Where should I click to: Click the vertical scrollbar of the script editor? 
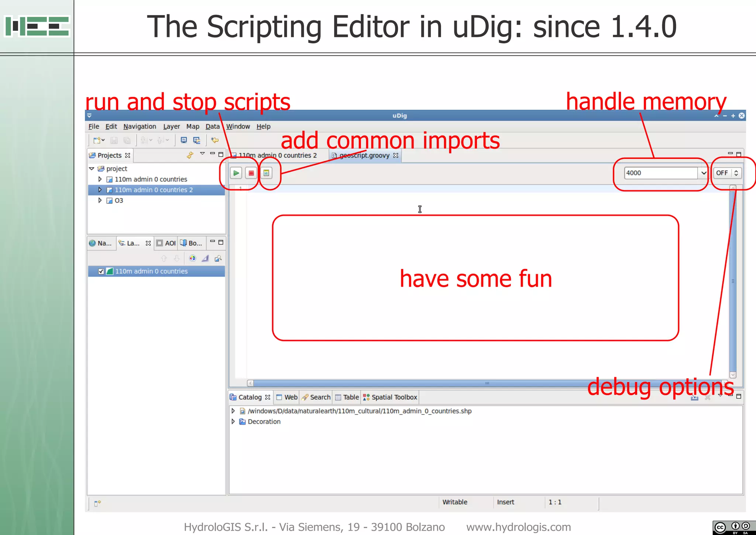coord(733,281)
